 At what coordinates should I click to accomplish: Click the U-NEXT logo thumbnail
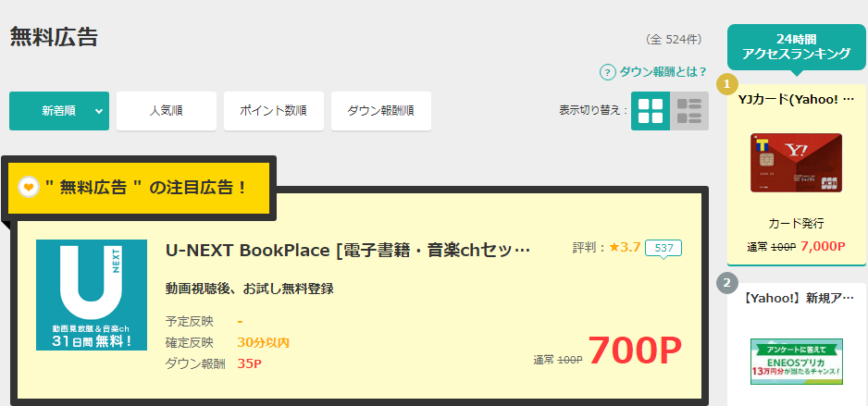[92, 295]
